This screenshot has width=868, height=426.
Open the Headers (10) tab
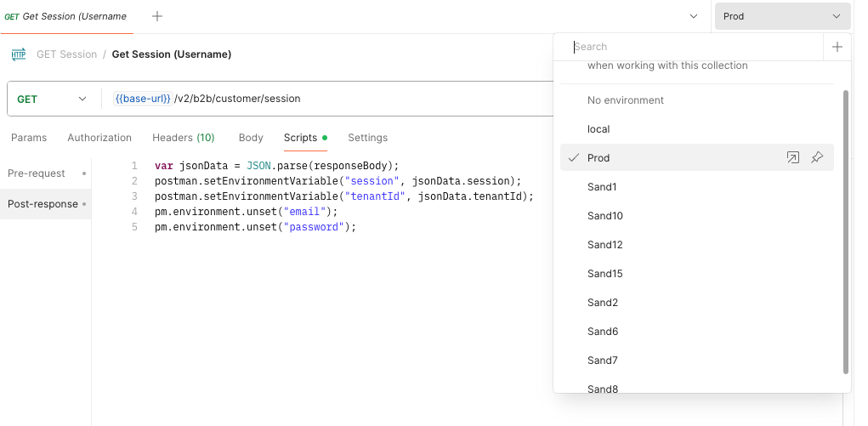(184, 138)
